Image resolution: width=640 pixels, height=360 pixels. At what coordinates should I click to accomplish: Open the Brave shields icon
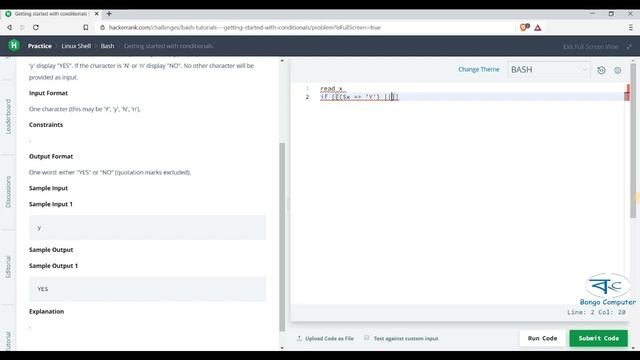[x=524, y=27]
